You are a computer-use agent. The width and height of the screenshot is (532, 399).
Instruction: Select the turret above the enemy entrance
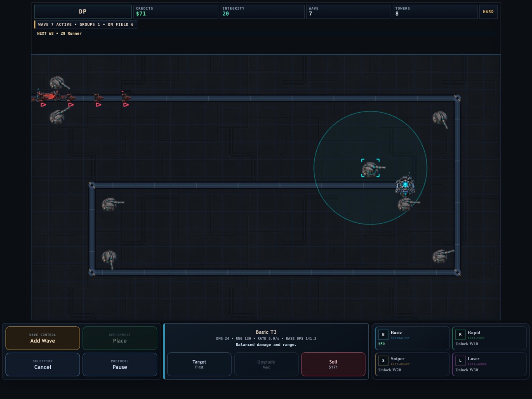[x=58, y=83]
